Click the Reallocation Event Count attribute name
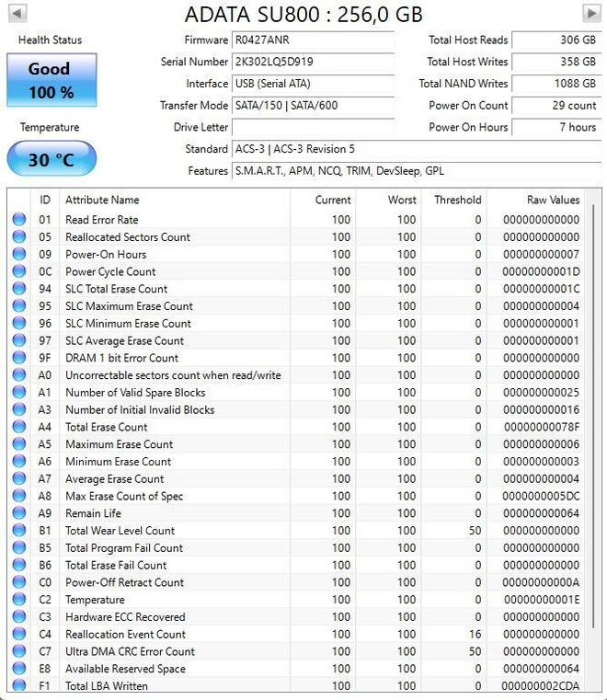Image resolution: width=607 pixels, height=700 pixels. pyautogui.click(x=125, y=635)
